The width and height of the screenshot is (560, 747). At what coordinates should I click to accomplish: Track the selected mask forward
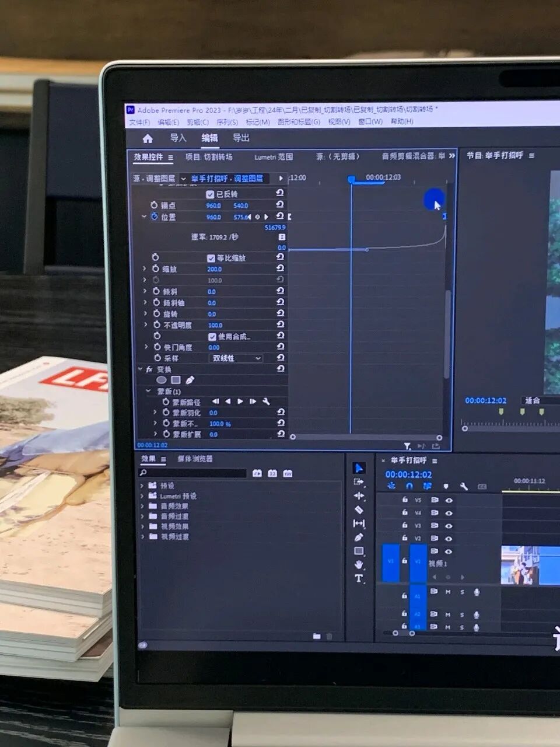pos(240,402)
